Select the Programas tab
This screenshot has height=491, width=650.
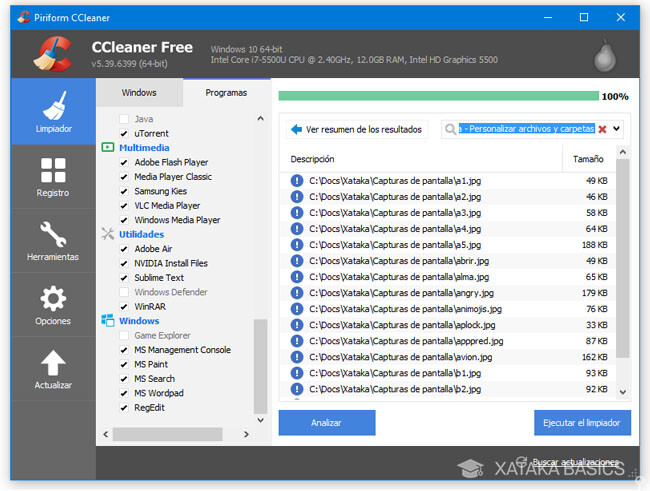(x=226, y=93)
